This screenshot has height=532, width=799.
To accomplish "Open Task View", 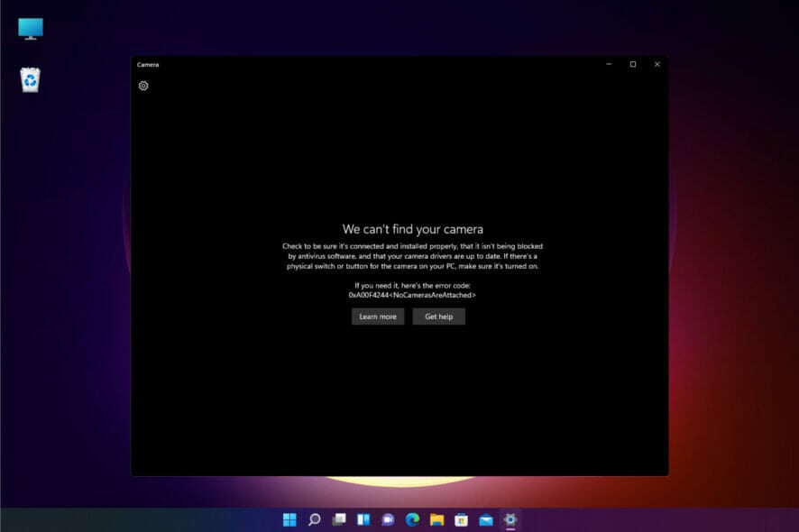I will (x=339, y=520).
